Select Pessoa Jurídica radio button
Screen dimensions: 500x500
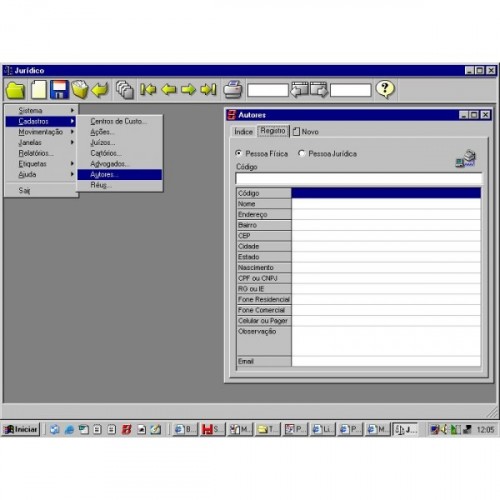coord(301,153)
